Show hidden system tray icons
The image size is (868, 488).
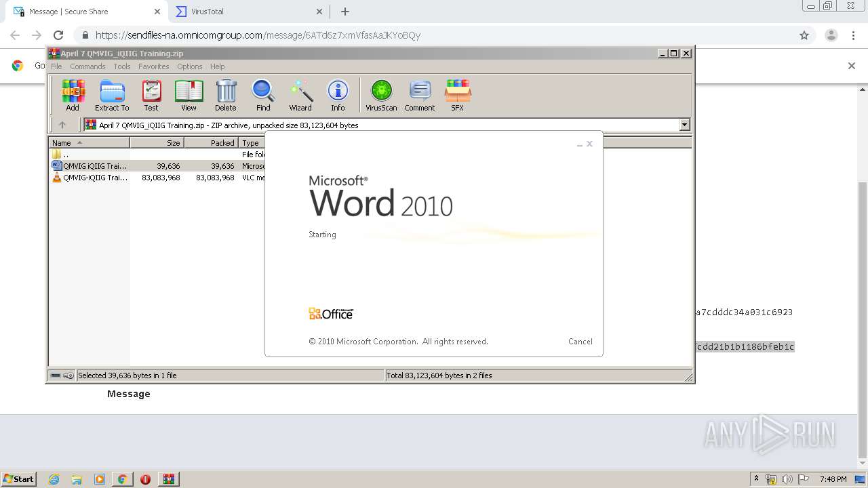(756, 479)
